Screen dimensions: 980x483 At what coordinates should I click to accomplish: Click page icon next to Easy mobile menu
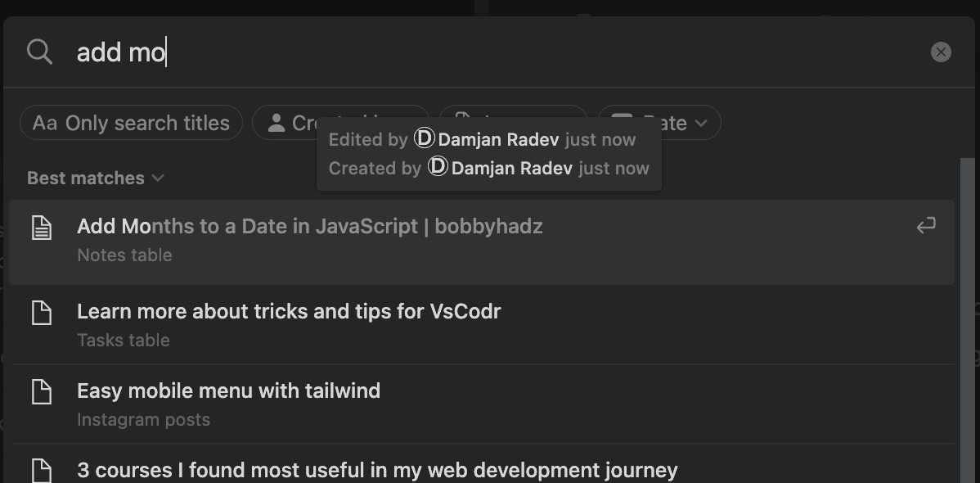click(x=42, y=391)
